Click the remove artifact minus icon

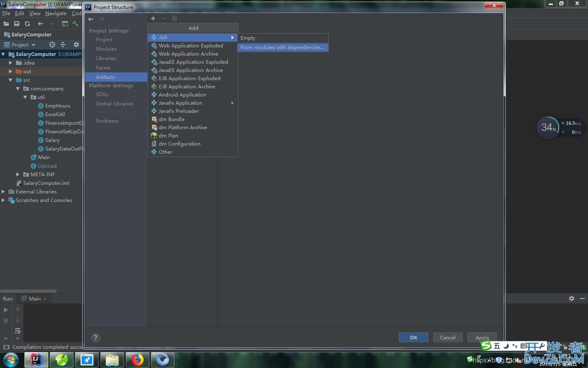click(164, 18)
